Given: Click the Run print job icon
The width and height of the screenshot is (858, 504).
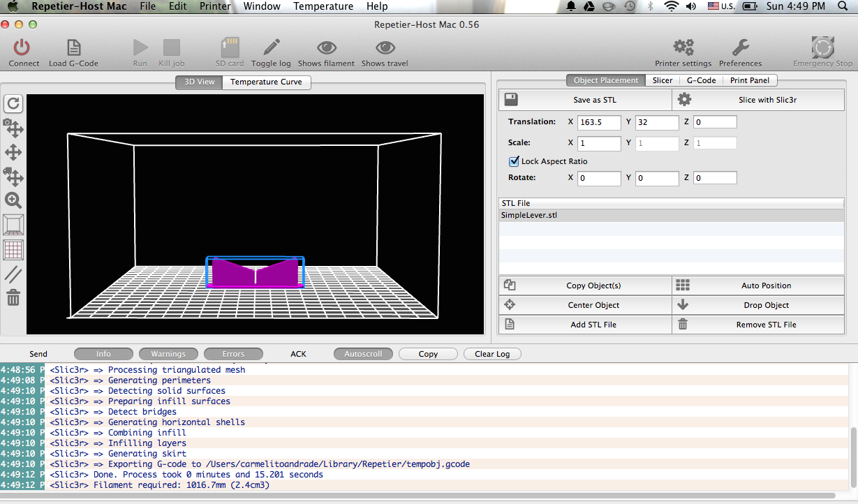Looking at the screenshot, I should (x=140, y=47).
